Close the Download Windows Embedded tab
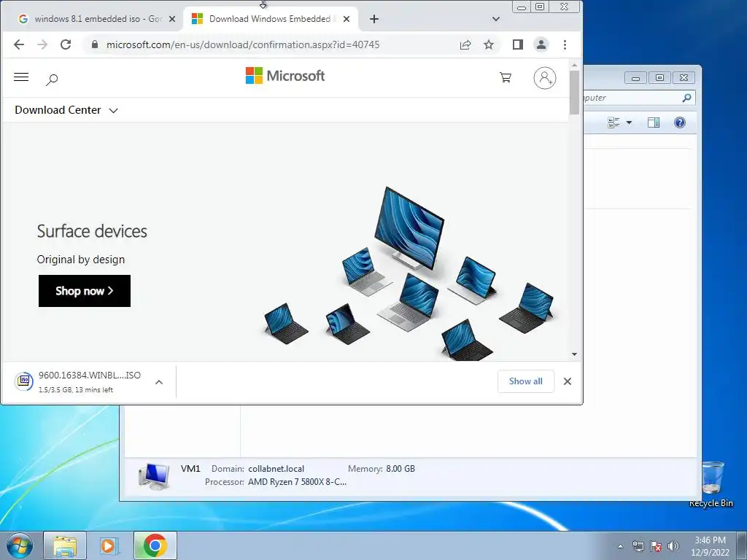747x560 pixels. [347, 19]
